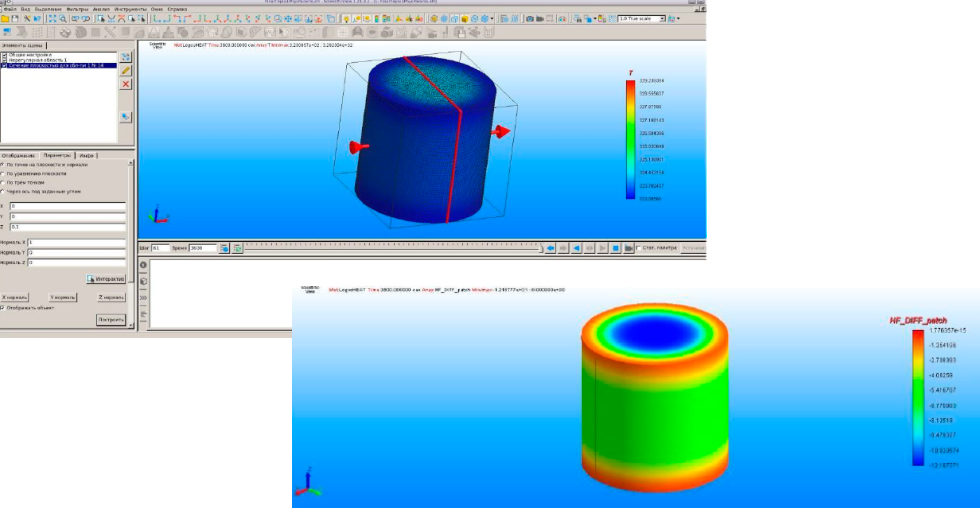Click the 'Интерактив' button
The width and height of the screenshot is (980, 508).
point(106,279)
